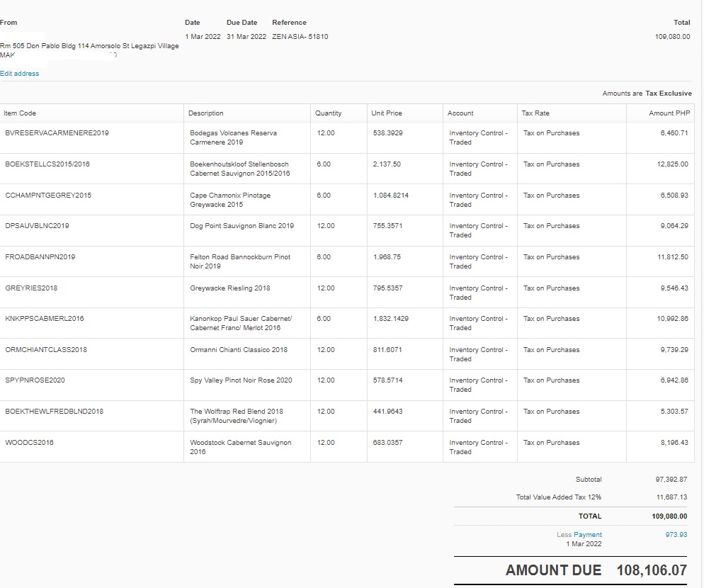Click line amount 9,064.29

point(674,225)
